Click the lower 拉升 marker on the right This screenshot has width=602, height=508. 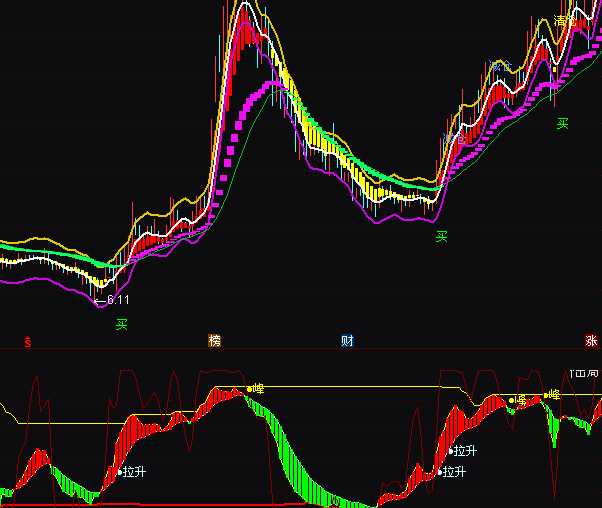click(455, 471)
